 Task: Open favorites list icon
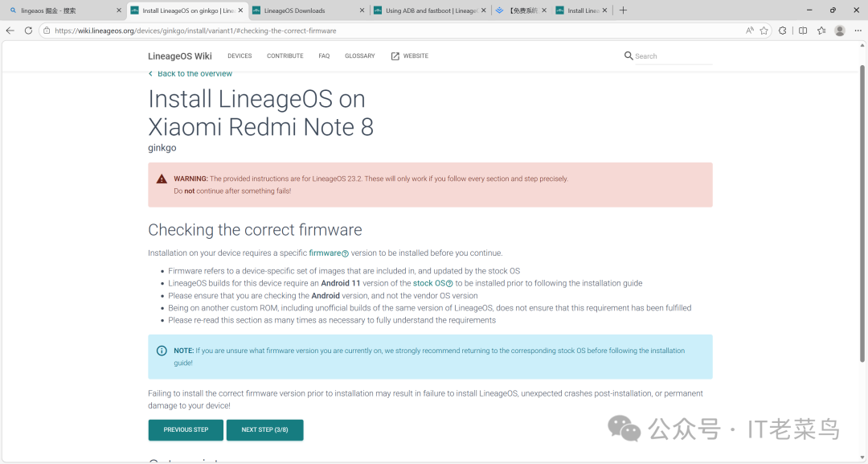(x=821, y=31)
